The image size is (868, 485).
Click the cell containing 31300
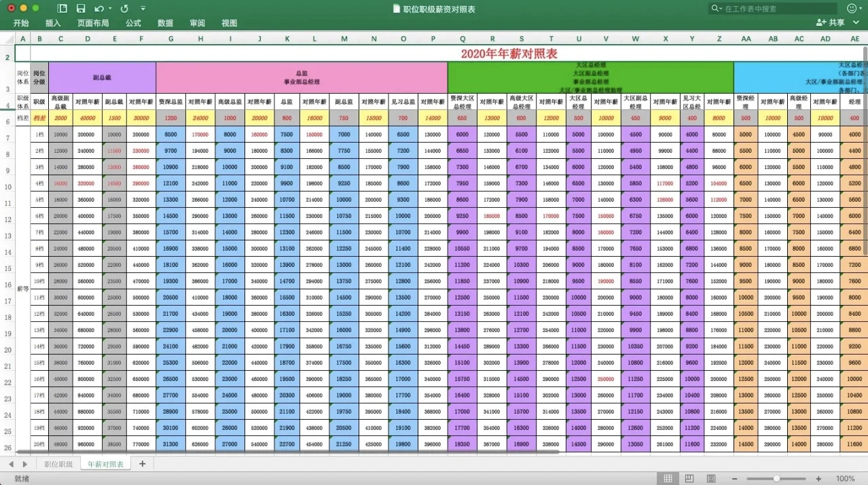[x=170, y=444]
